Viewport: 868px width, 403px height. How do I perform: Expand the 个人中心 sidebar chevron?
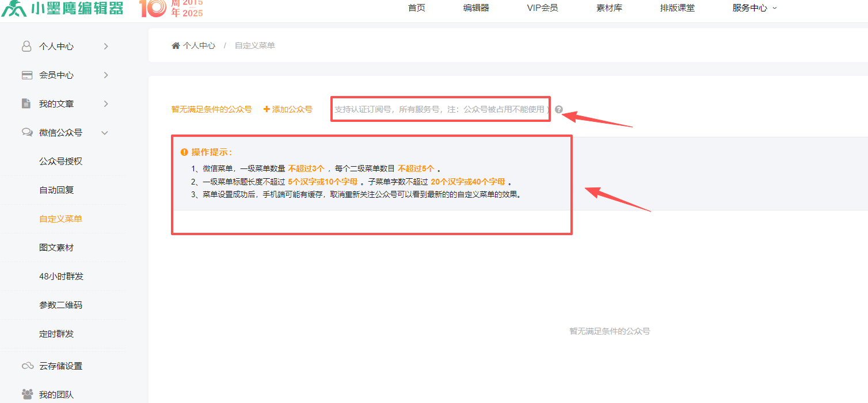pos(106,46)
